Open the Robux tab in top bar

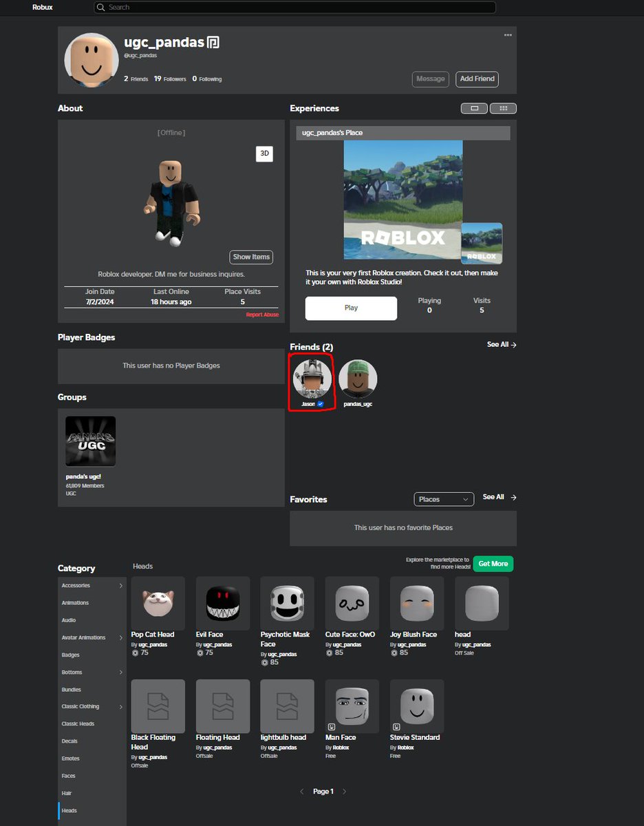tap(43, 8)
